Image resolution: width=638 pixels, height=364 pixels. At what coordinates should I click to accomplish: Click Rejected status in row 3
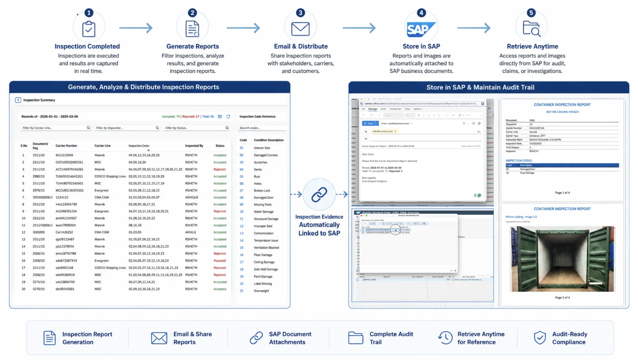click(x=220, y=169)
